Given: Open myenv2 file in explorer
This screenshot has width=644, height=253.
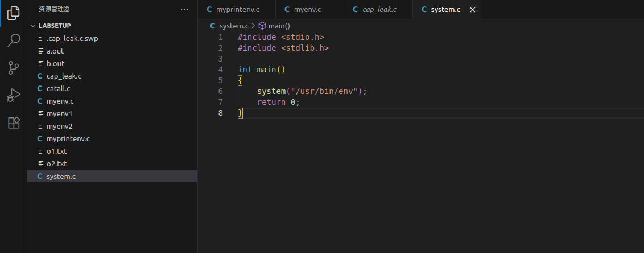Looking at the screenshot, I should [112, 126].
